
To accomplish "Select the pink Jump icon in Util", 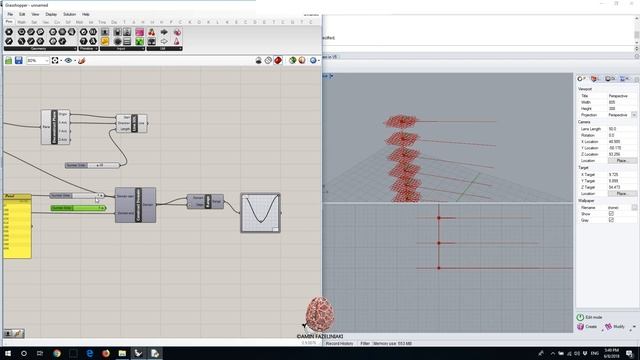I will (x=177, y=32).
